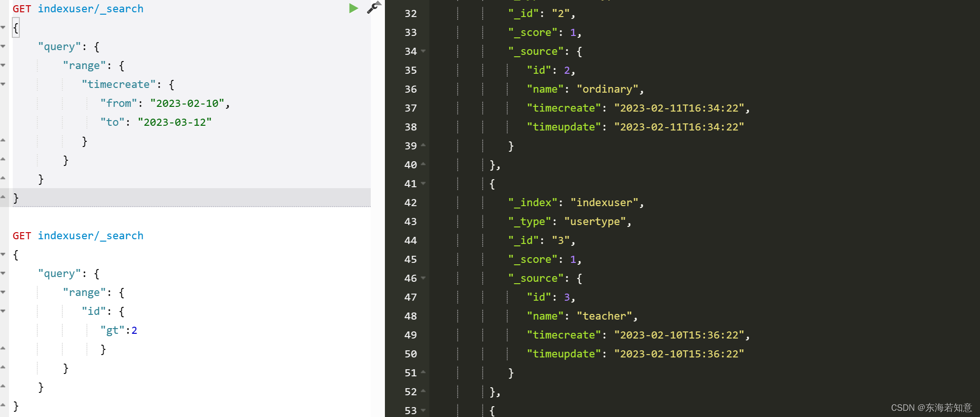Collapse the first request's "range" block arrow
This screenshot has height=417, width=980.
click(3, 65)
